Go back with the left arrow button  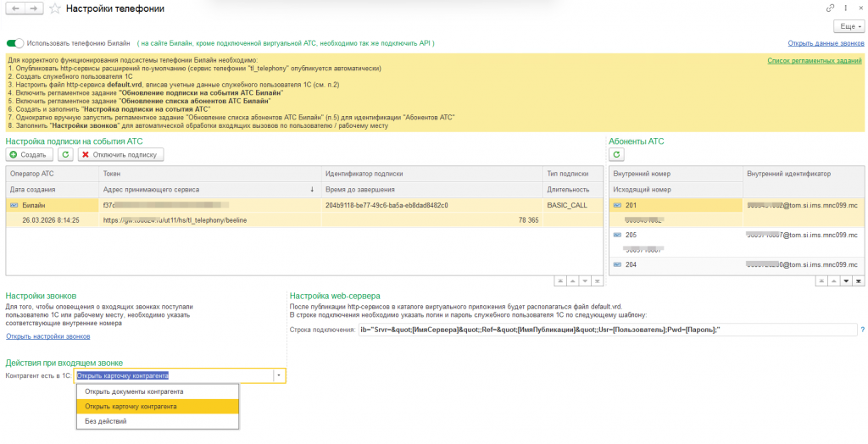pyautogui.click(x=15, y=8)
